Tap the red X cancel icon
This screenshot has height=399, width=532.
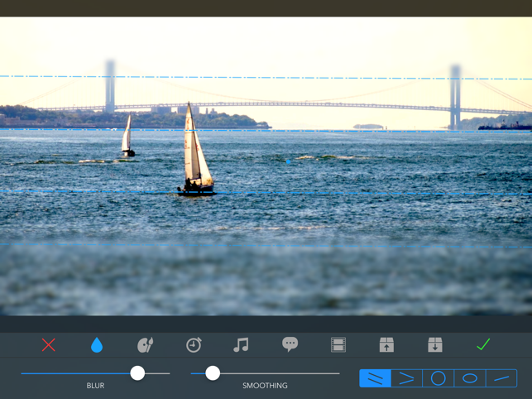click(49, 344)
